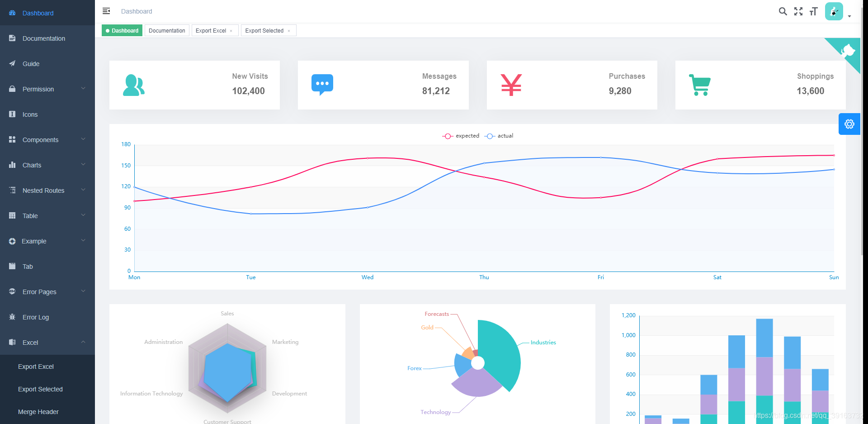The width and height of the screenshot is (868, 424).
Task: Open the Error Log sidebar entry
Action: (47, 317)
